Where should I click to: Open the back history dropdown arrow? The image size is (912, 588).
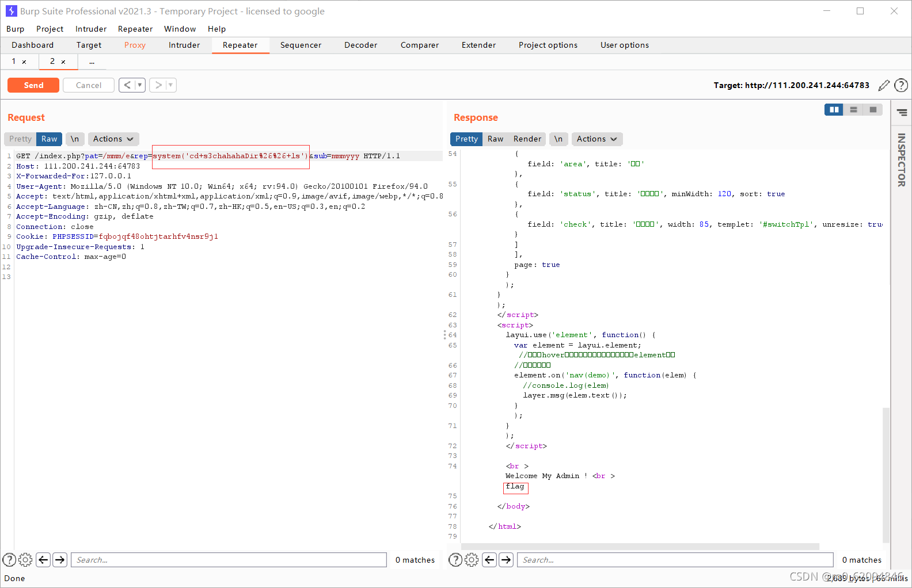[x=140, y=85]
